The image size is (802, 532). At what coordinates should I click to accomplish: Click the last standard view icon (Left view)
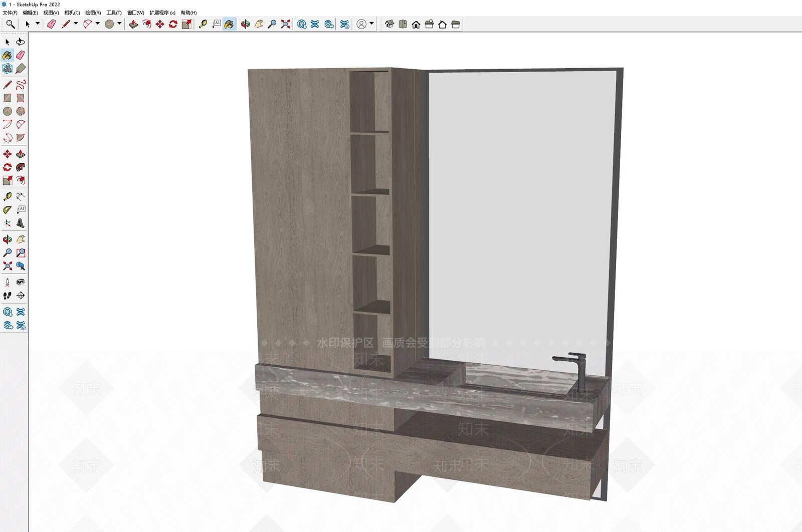[x=456, y=24]
